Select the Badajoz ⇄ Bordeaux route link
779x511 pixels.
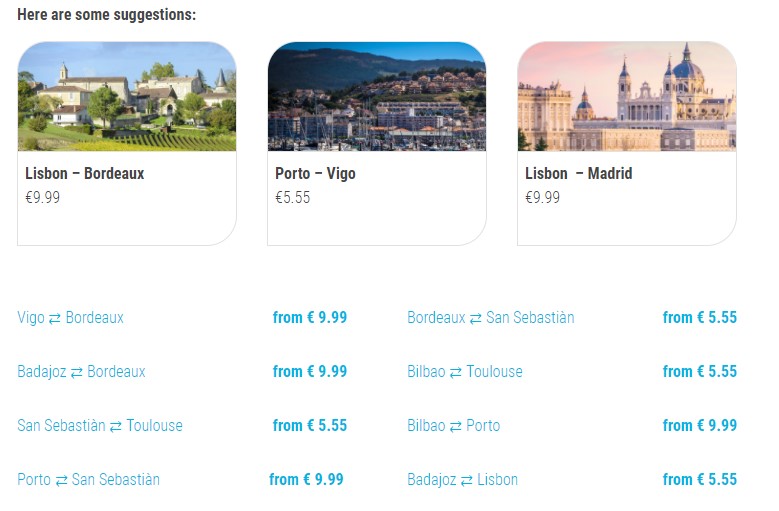[x=81, y=372]
